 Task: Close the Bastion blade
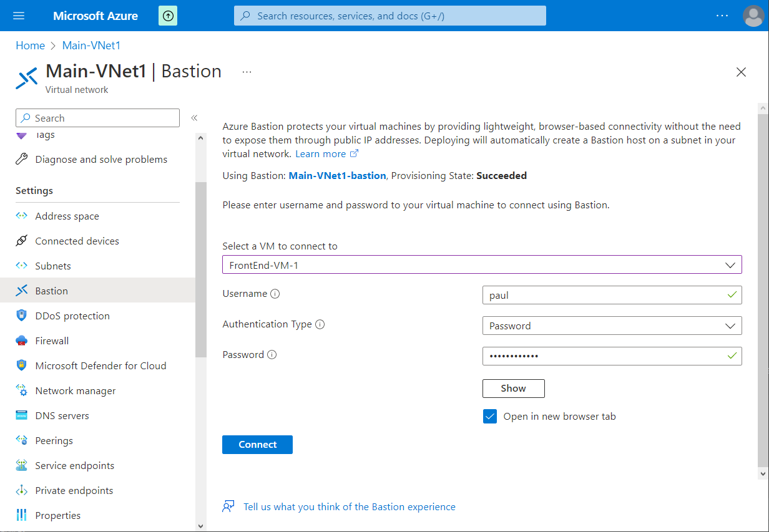(x=741, y=72)
